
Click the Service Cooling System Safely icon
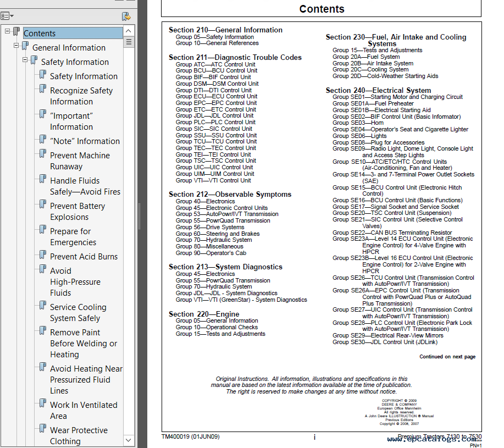click(x=42, y=305)
